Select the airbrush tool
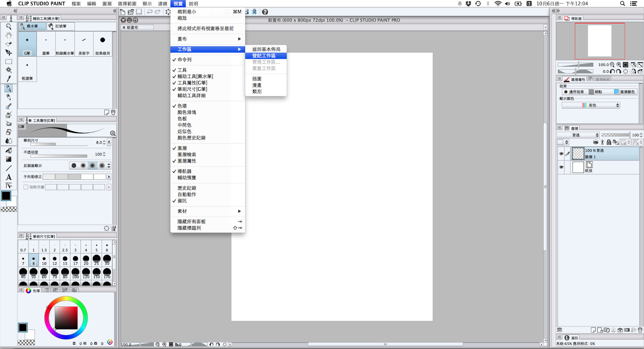 point(8,115)
